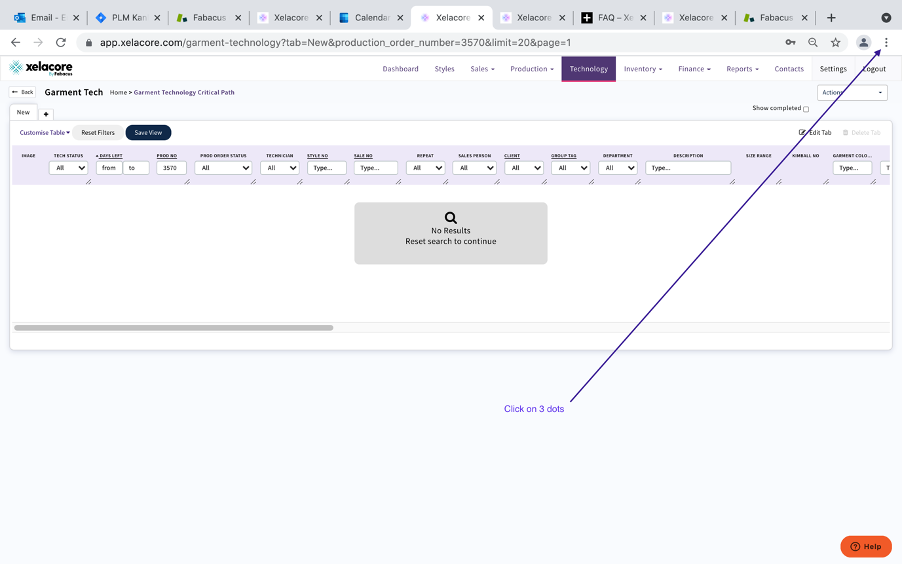
Task: Click the Reset Filters button
Action: point(97,132)
